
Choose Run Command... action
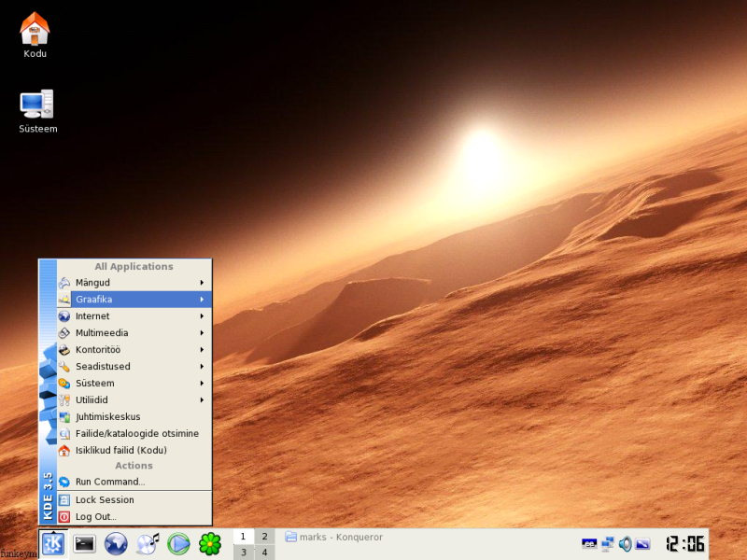coord(134,482)
